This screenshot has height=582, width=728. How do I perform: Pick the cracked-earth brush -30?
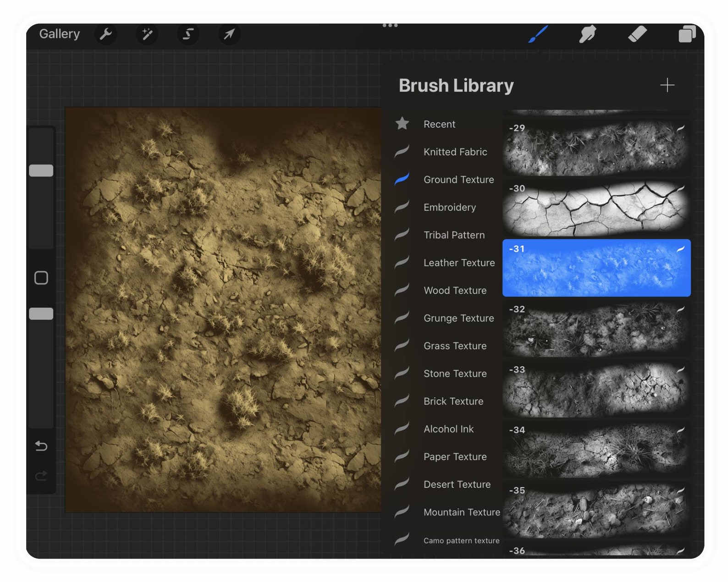(596, 208)
